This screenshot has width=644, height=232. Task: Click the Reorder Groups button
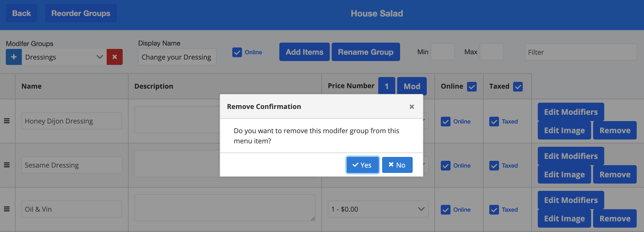pyautogui.click(x=81, y=13)
